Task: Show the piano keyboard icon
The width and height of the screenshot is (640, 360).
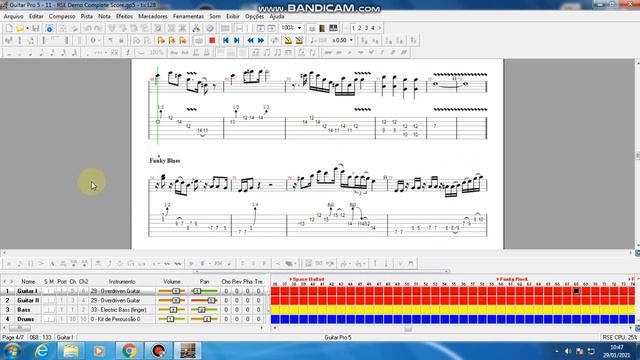Action: pyautogui.click(x=333, y=28)
